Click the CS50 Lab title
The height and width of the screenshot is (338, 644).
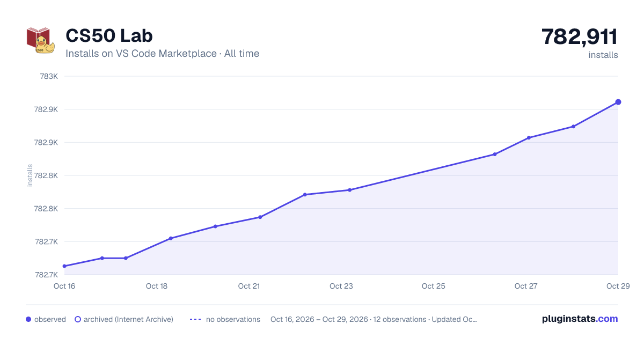(109, 35)
